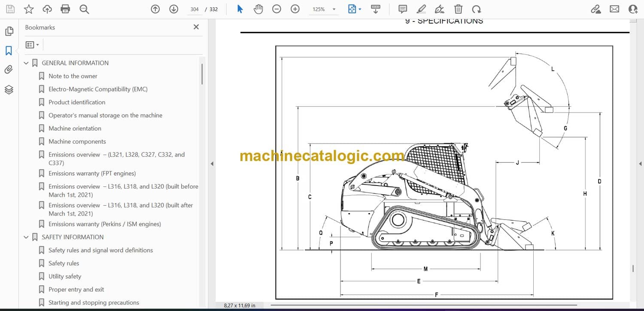644x311 pixels.
Task: Click the zoom out minus icon
Action: pyautogui.click(x=276, y=9)
